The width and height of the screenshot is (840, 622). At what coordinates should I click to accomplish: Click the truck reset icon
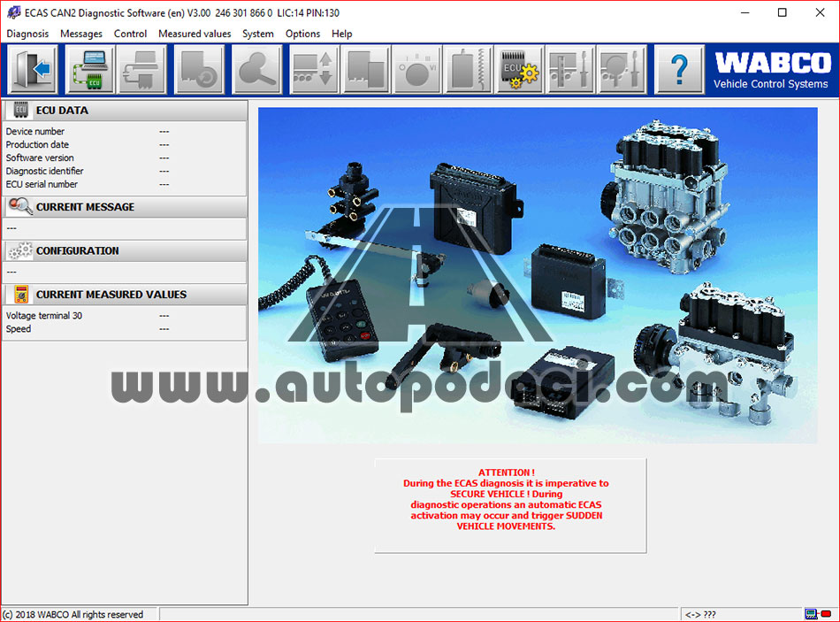click(199, 70)
